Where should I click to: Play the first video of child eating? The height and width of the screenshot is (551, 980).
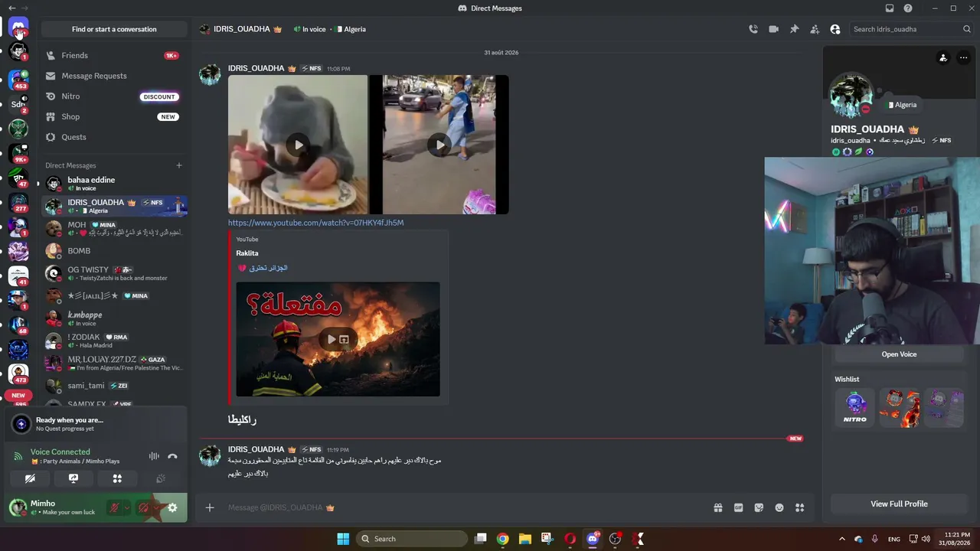pyautogui.click(x=298, y=145)
